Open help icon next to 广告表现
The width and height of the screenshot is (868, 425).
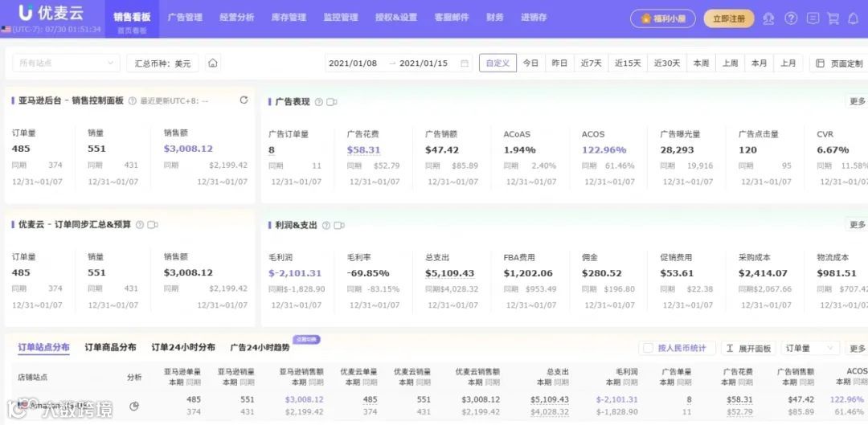[x=319, y=102]
